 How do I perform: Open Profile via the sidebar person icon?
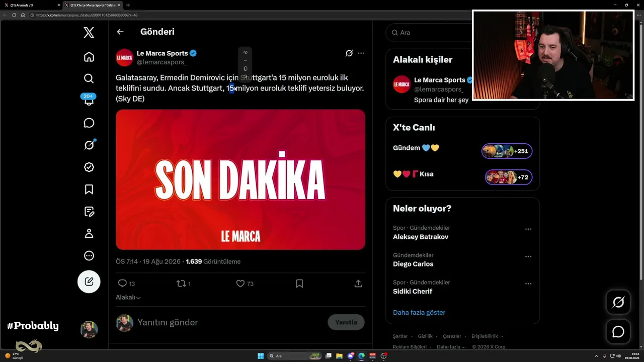click(x=89, y=233)
